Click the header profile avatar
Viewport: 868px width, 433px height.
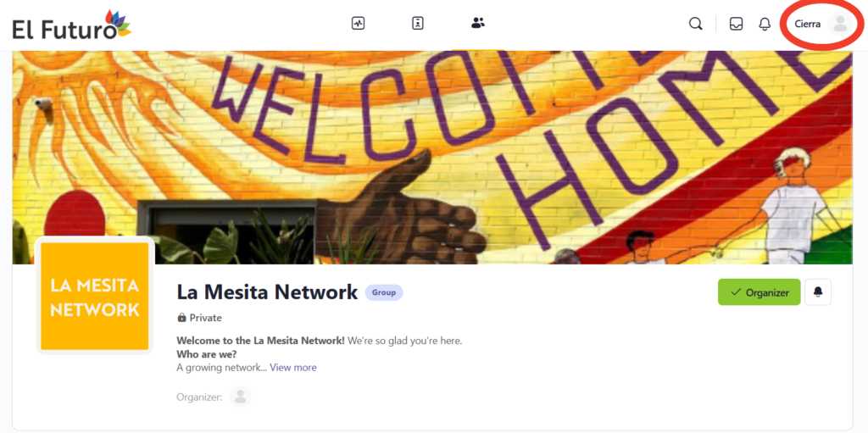pyautogui.click(x=840, y=24)
